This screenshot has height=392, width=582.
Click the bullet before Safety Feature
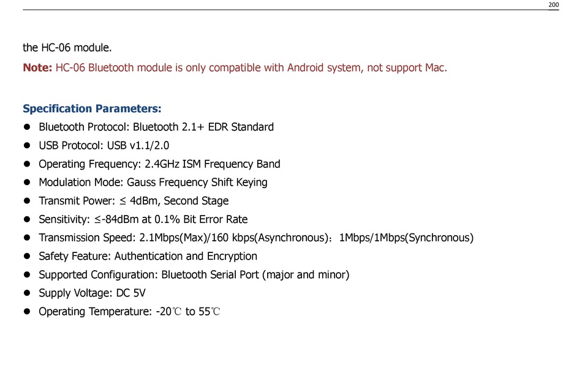pyautogui.click(x=27, y=256)
